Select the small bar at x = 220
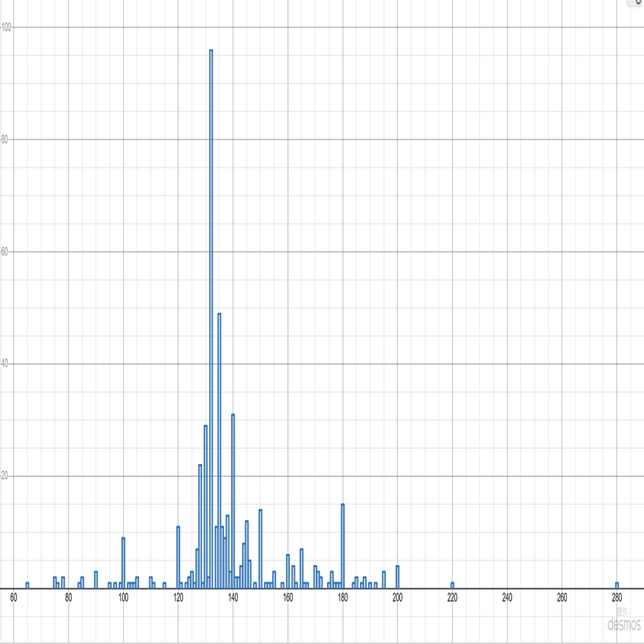This screenshot has height=644, width=644. pos(452,585)
